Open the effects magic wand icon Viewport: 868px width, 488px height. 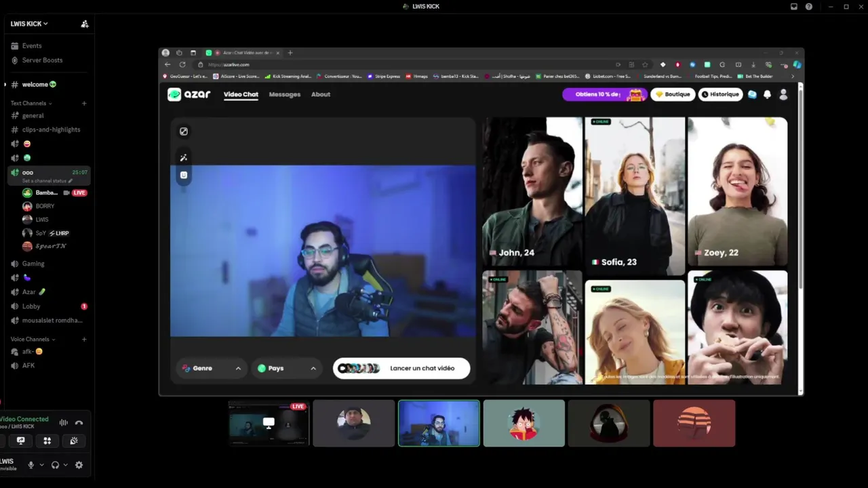tap(184, 157)
